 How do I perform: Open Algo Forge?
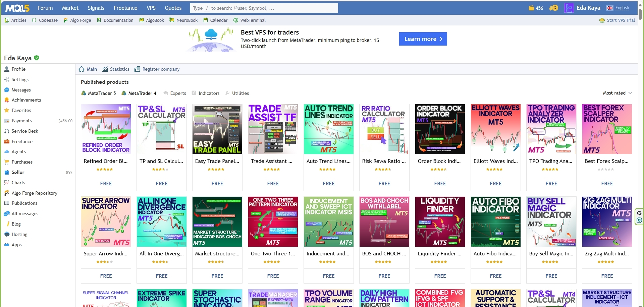pyautogui.click(x=80, y=20)
